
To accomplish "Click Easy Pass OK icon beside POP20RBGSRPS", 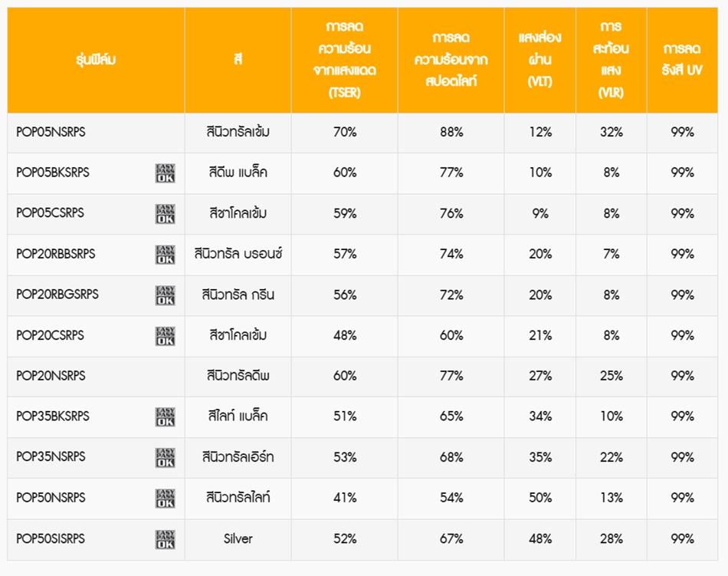I will point(166,295).
